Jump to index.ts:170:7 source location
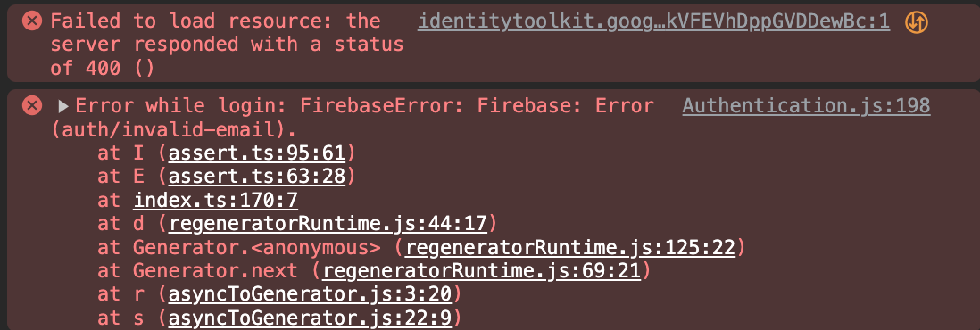The width and height of the screenshot is (980, 330). point(216,200)
